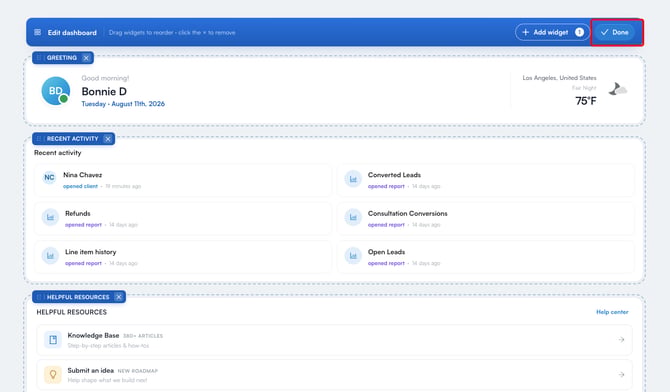Open the Consultation Conversions entry
670x392 pixels.
click(486, 219)
